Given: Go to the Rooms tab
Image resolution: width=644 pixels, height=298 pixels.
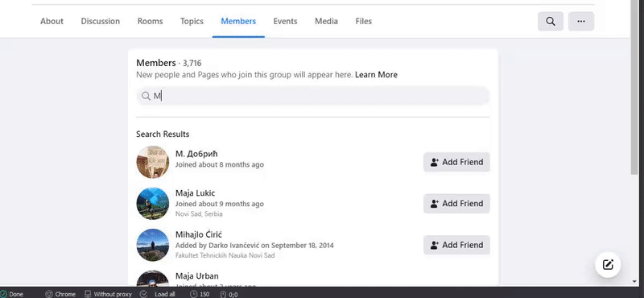Looking at the screenshot, I should [x=150, y=22].
